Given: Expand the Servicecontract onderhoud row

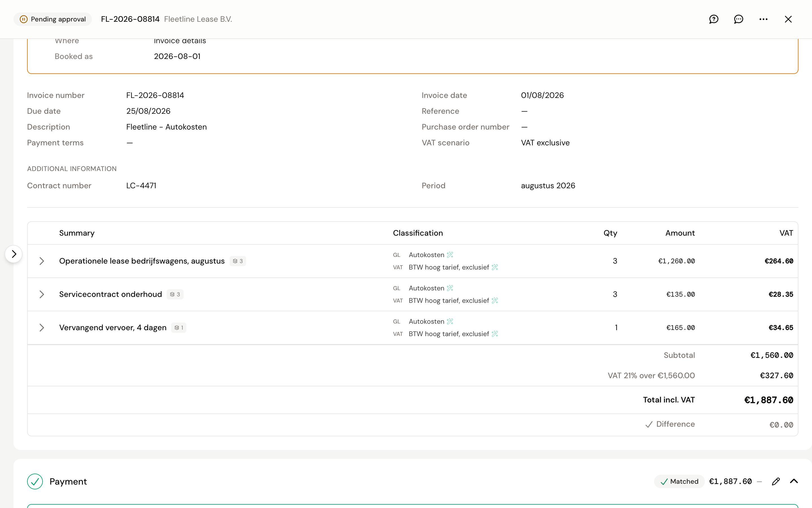Looking at the screenshot, I should [42, 294].
